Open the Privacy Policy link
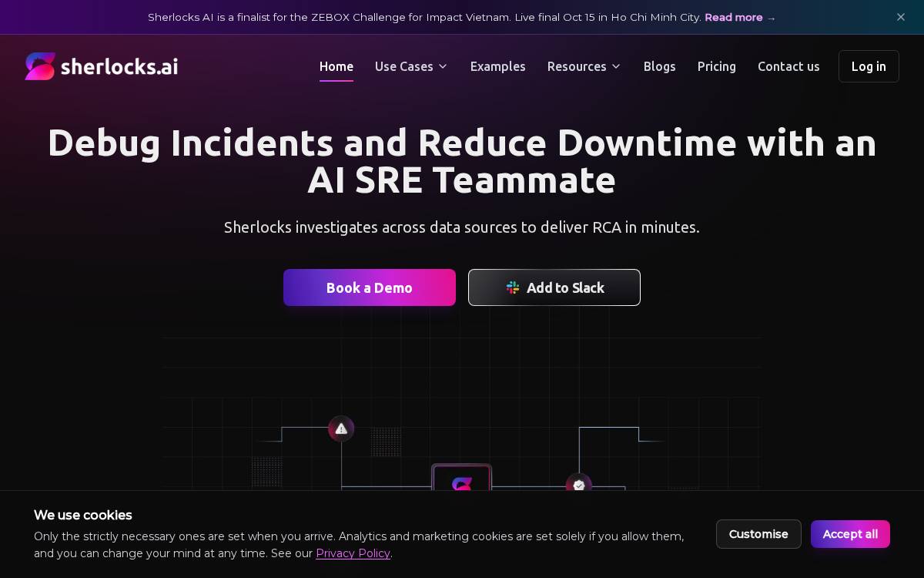 tap(353, 553)
